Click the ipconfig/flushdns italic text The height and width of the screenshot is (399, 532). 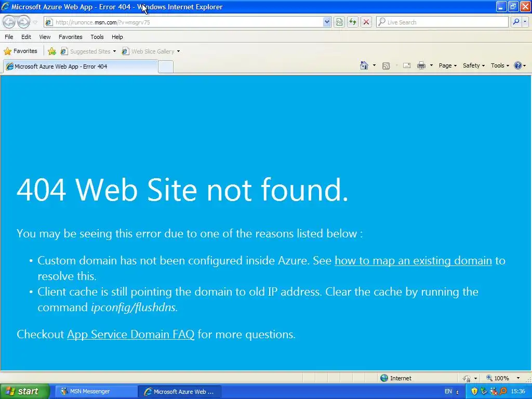134,308
